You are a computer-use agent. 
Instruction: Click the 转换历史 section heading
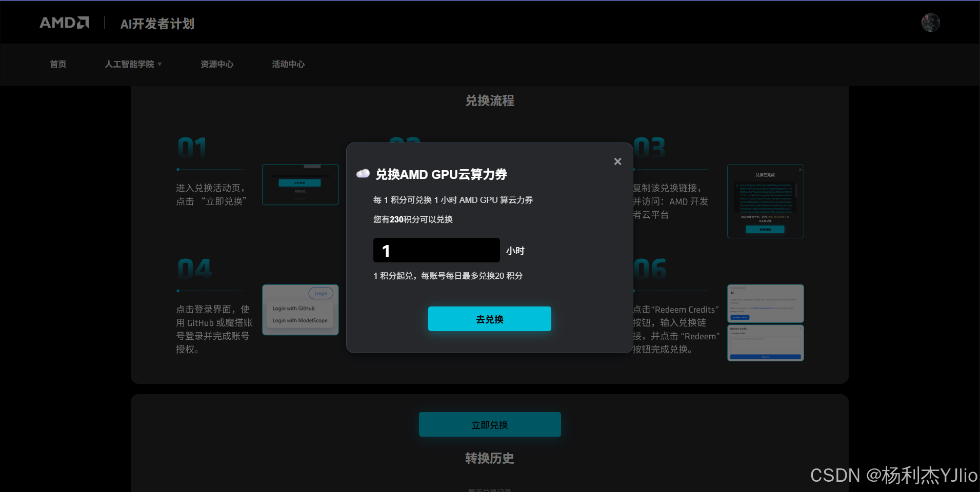coord(490,458)
